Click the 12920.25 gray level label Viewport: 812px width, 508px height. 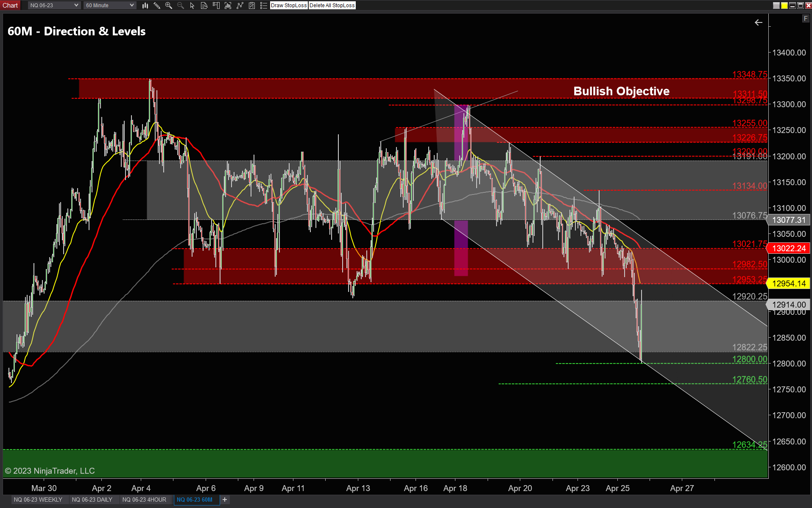(x=750, y=297)
